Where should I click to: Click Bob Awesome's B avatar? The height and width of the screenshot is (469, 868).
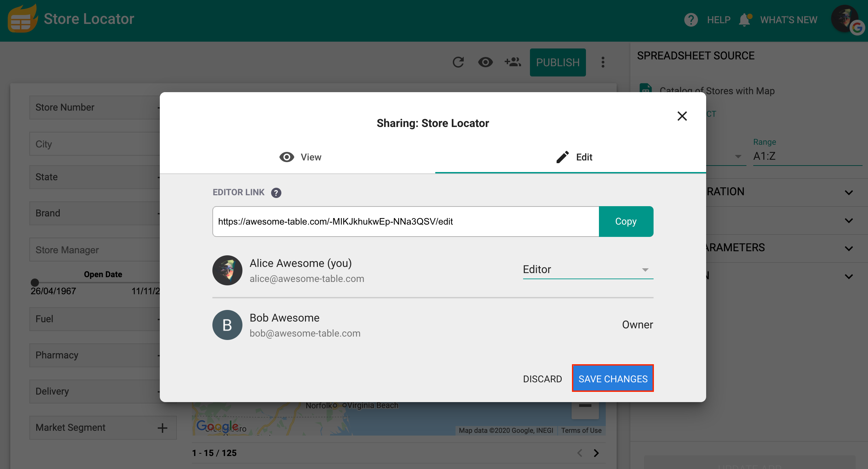coord(227,325)
